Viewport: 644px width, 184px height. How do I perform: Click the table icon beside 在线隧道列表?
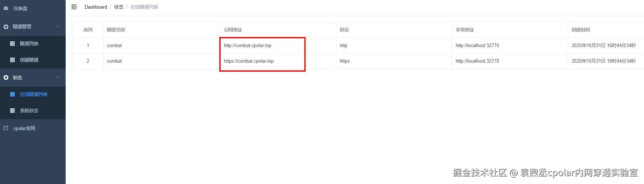tap(12, 94)
